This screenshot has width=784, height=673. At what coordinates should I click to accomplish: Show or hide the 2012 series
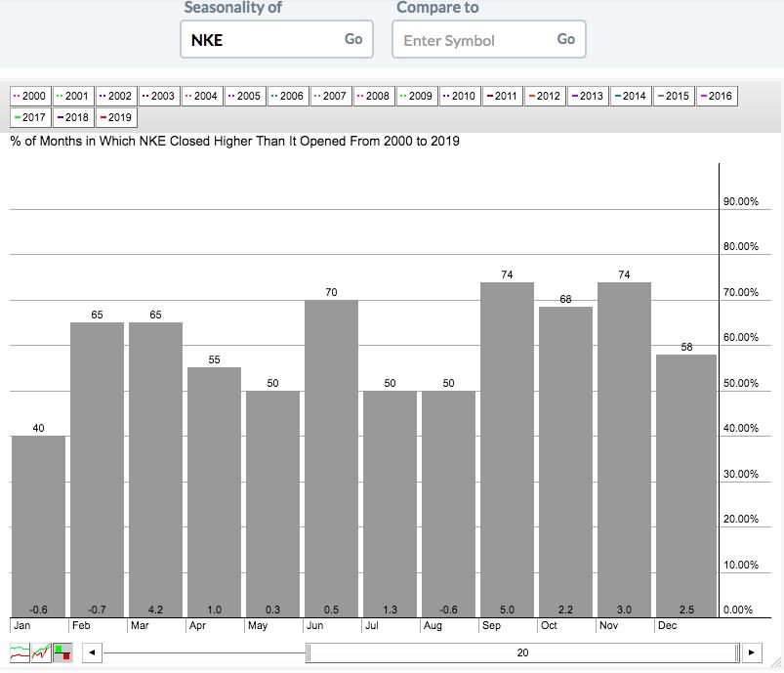(x=546, y=96)
